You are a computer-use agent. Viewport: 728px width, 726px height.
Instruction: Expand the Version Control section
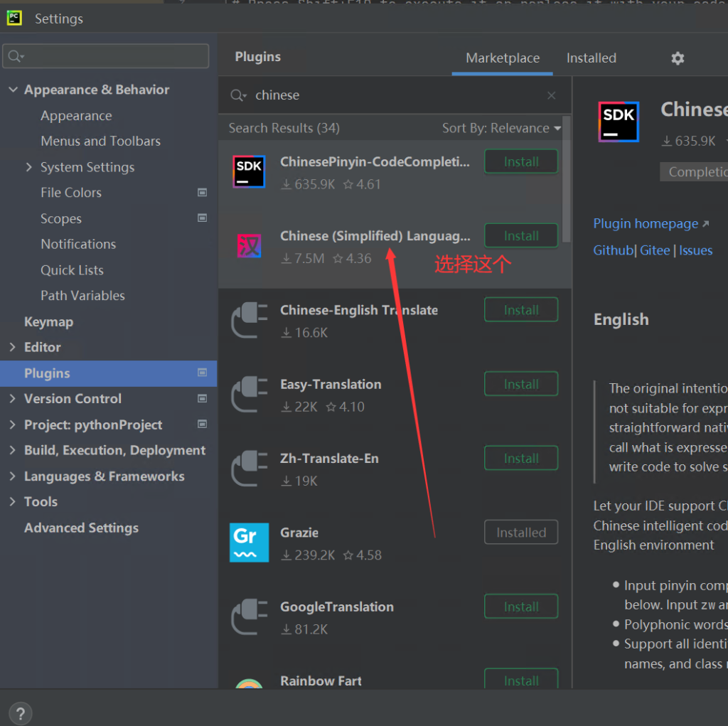(x=13, y=398)
